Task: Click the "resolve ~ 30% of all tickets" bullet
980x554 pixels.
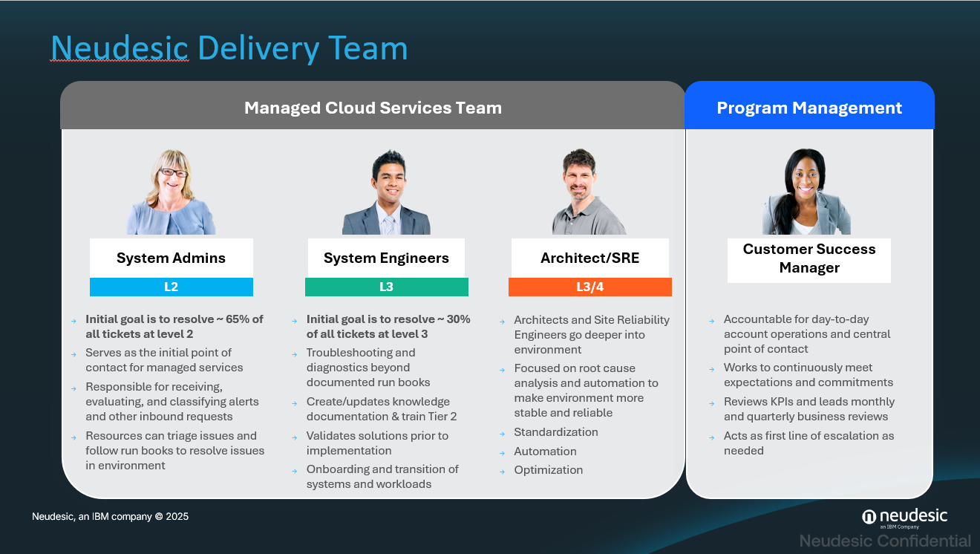Action: tap(388, 327)
